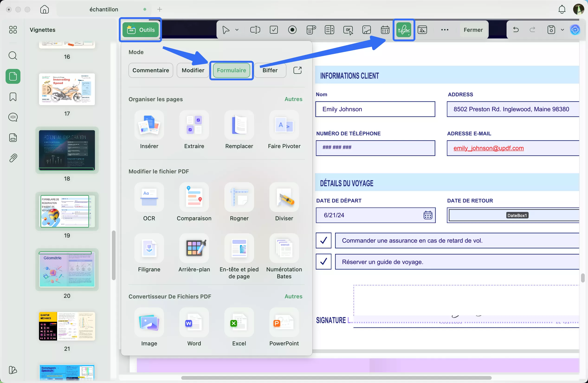Click the horizontal scrollbar at bottom
This screenshot has width=588, height=383.
pyautogui.click(x=336, y=378)
